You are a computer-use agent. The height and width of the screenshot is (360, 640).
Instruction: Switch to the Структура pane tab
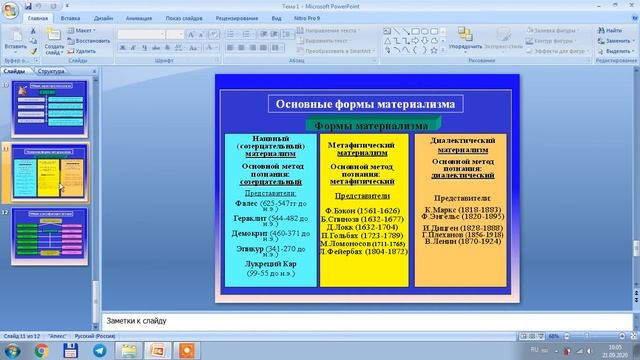(x=51, y=71)
